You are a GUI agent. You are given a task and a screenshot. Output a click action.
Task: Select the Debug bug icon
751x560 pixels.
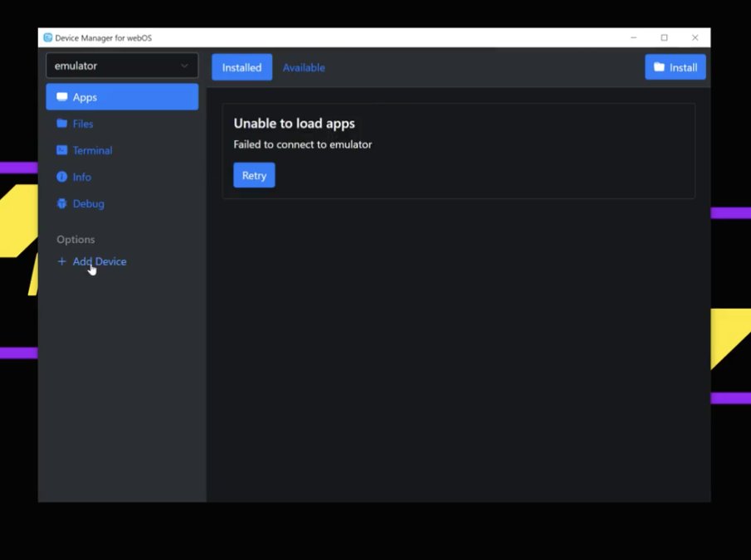[61, 203]
